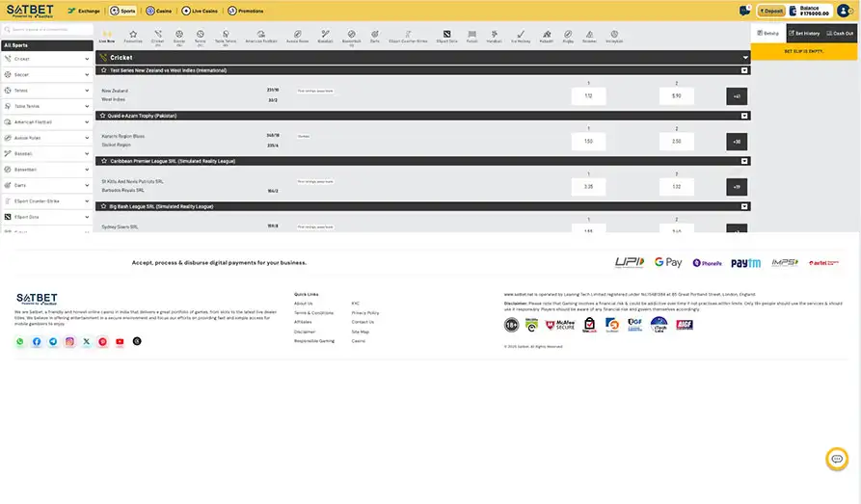Select Volleyball icon in sports bar
The width and height of the screenshot is (861, 504).
(x=614, y=37)
